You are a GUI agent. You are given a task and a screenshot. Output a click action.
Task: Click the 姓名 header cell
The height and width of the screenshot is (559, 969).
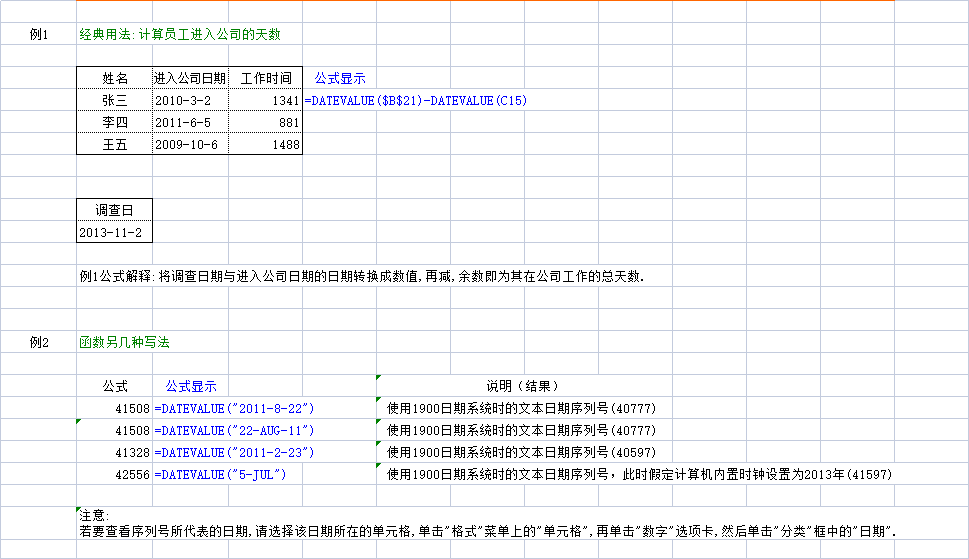114,78
